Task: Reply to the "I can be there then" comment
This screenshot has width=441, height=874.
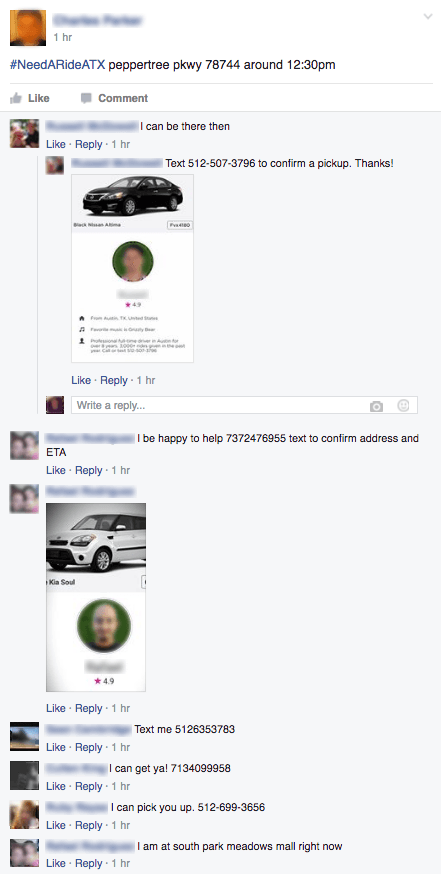Action: [88, 144]
